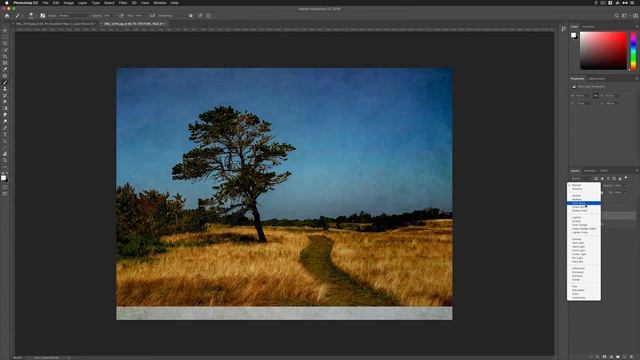This screenshot has width=640, height=360.
Task: Toggle pressure for opacity icon
Action: point(121,16)
